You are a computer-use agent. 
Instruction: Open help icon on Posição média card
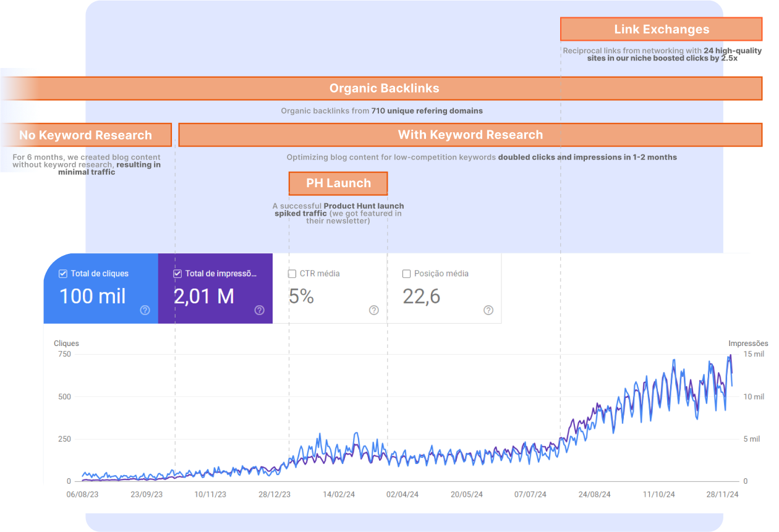pos(488,310)
